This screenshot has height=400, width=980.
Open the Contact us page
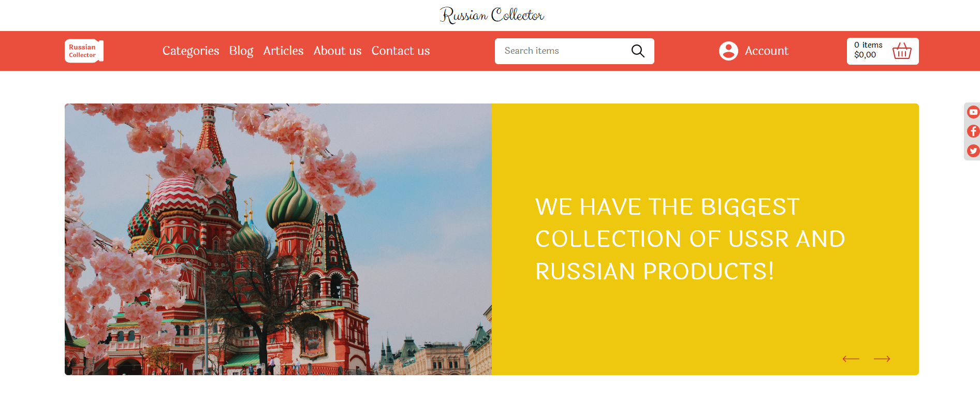pyautogui.click(x=401, y=51)
